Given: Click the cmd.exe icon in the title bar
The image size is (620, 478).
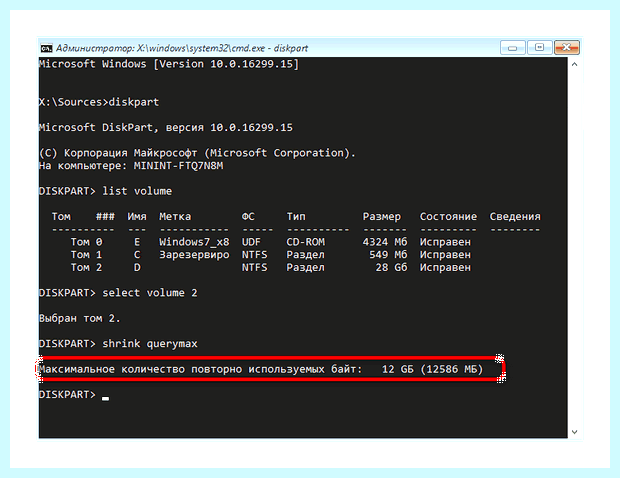Looking at the screenshot, I should pyautogui.click(x=46, y=48).
